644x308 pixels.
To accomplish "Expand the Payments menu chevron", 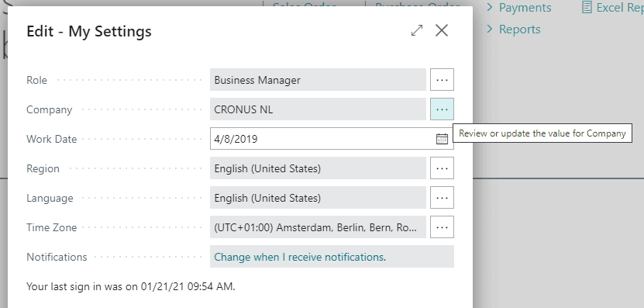I will (490, 8).
